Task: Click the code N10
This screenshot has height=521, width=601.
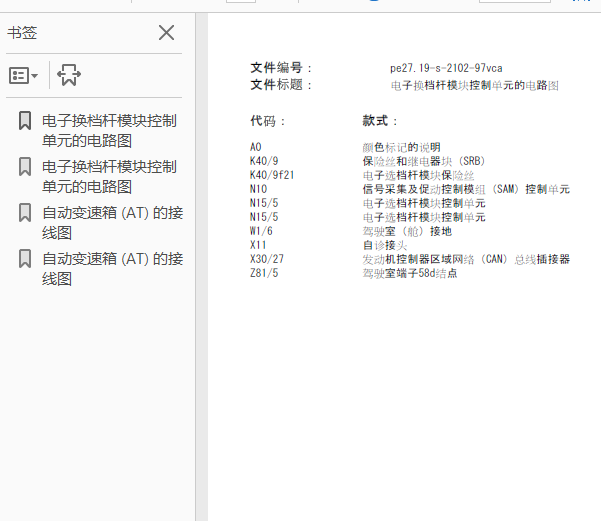Action: tap(258, 189)
